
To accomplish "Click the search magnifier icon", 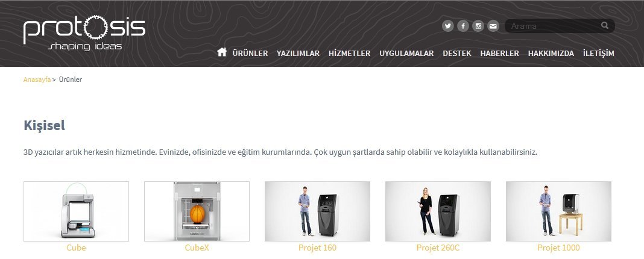I will [605, 25].
